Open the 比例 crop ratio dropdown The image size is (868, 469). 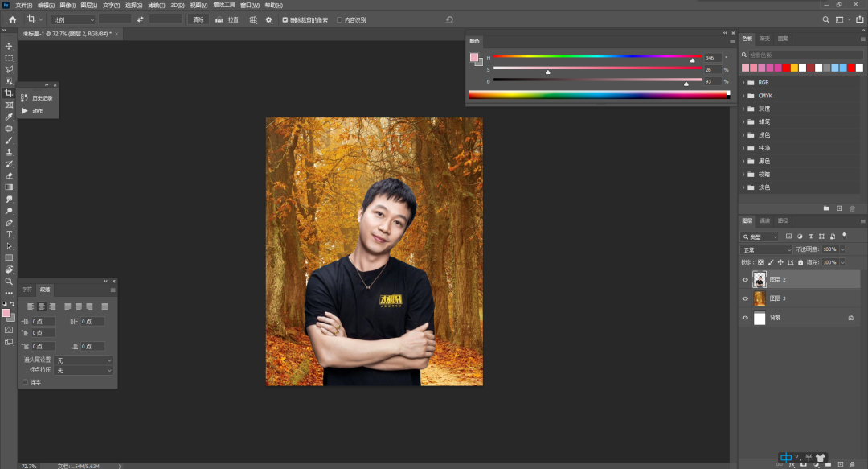[x=72, y=19]
